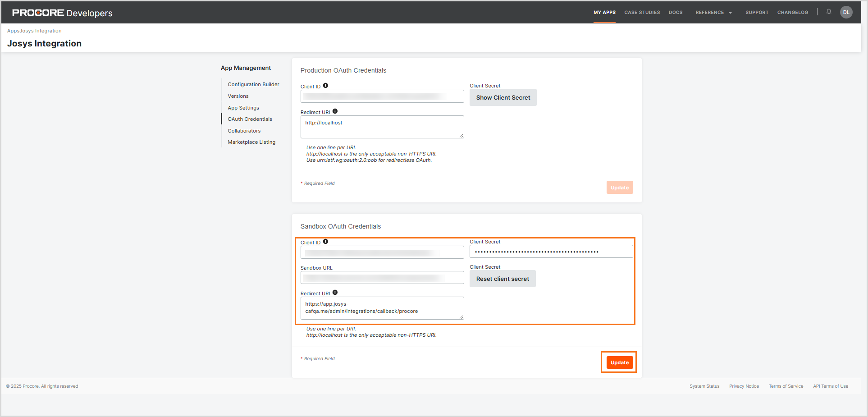Open the System Status footer link
Image resolution: width=868 pixels, height=417 pixels.
click(704, 386)
